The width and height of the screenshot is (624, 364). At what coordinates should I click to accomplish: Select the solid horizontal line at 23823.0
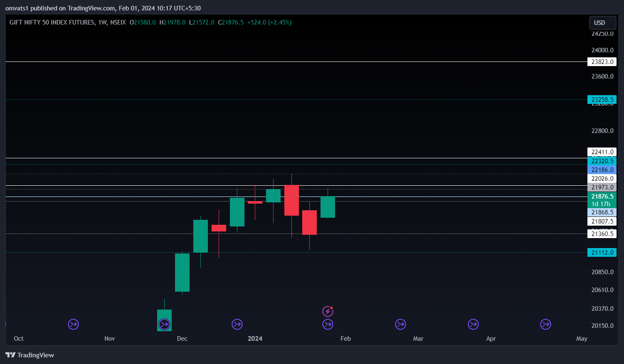point(296,62)
